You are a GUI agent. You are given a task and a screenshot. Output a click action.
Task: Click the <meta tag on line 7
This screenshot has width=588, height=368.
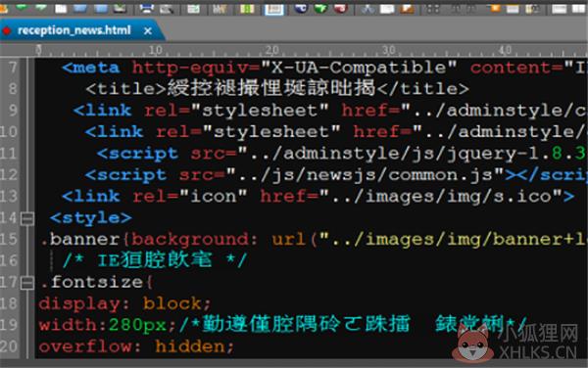91,68
